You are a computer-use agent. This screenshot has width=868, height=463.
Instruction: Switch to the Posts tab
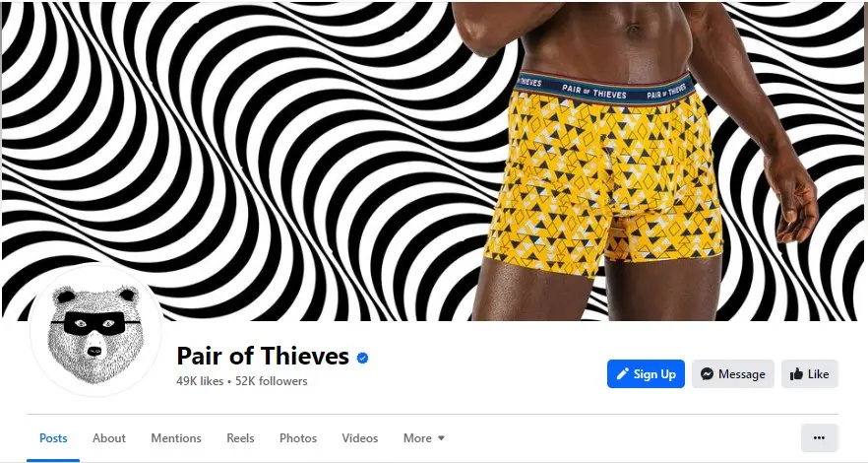click(53, 438)
